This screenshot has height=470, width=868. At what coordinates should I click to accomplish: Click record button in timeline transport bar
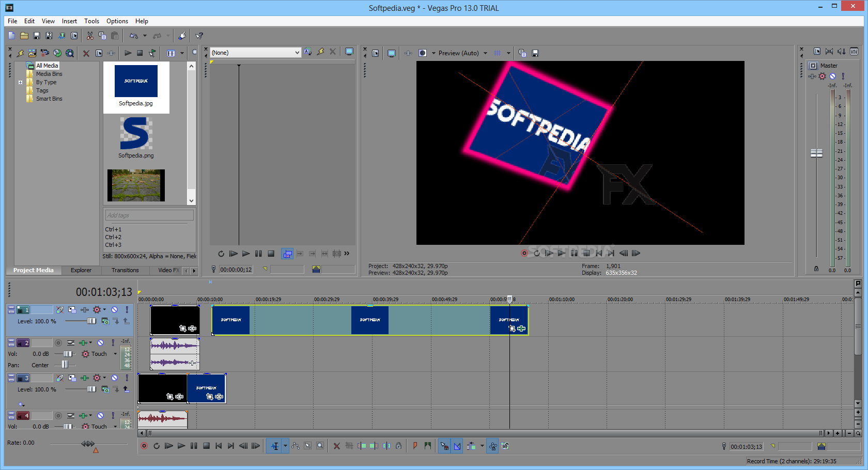click(144, 446)
